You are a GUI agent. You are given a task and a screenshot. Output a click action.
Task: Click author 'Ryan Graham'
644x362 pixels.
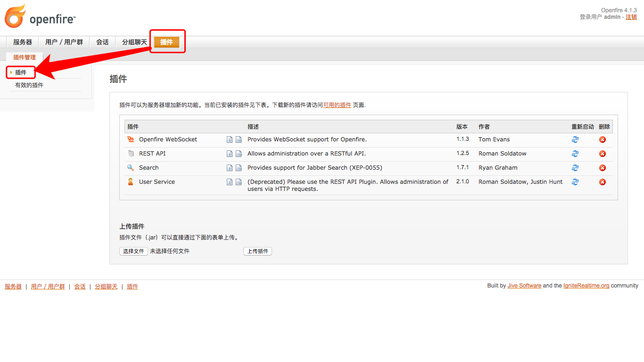point(498,168)
